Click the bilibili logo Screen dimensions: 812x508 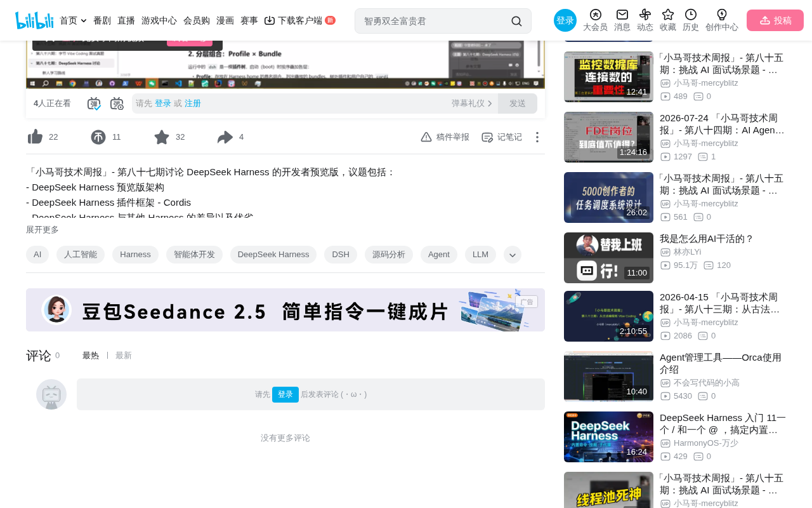pyautogui.click(x=34, y=20)
